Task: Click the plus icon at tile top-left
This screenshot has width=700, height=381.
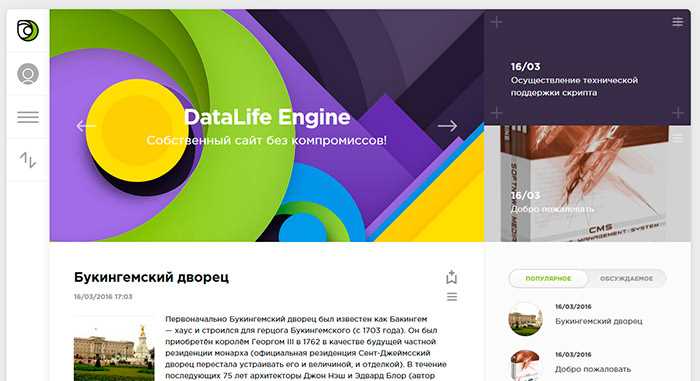Action: 496,22
